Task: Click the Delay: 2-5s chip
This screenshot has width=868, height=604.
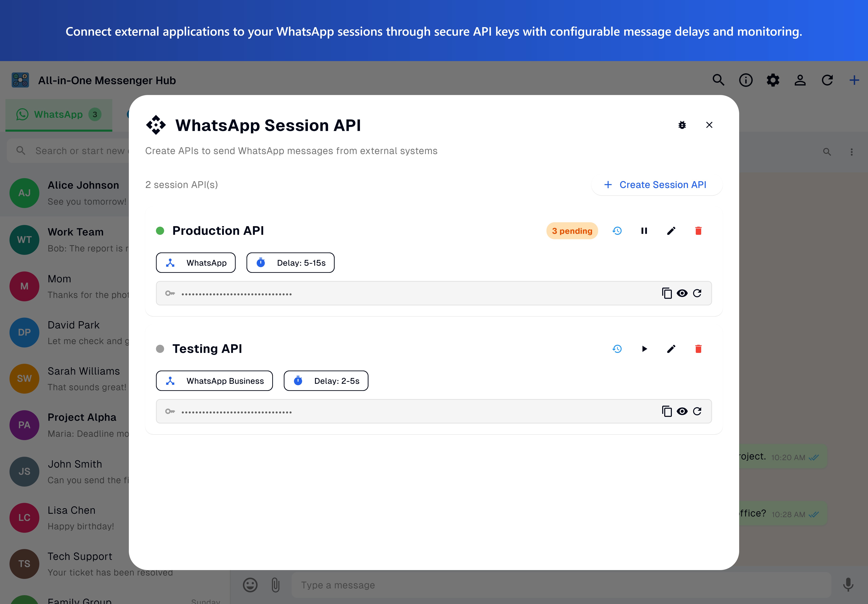Action: point(326,381)
